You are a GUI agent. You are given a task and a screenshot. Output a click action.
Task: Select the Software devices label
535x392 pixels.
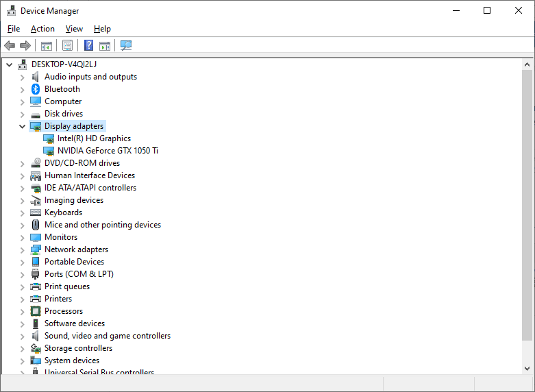point(75,323)
